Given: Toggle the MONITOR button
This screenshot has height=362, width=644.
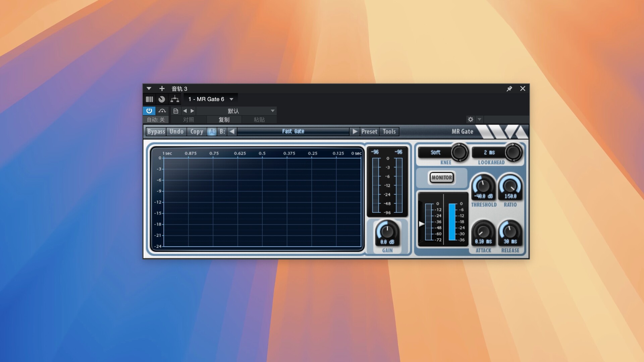Looking at the screenshot, I should [442, 178].
